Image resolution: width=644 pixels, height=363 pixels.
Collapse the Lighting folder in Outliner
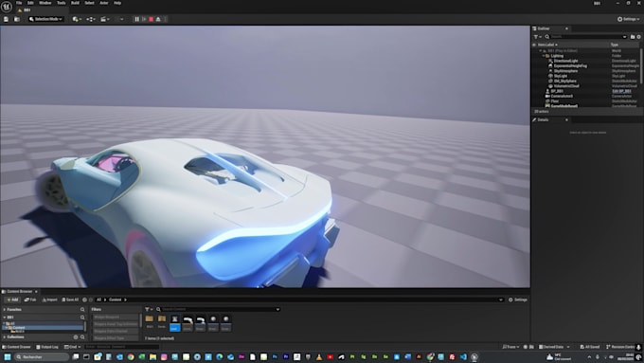[544, 56]
